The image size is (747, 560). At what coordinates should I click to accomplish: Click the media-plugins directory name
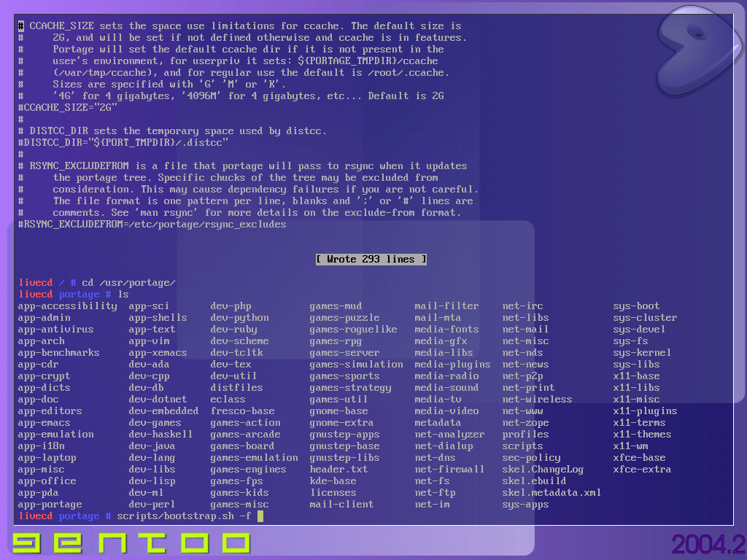point(452,365)
